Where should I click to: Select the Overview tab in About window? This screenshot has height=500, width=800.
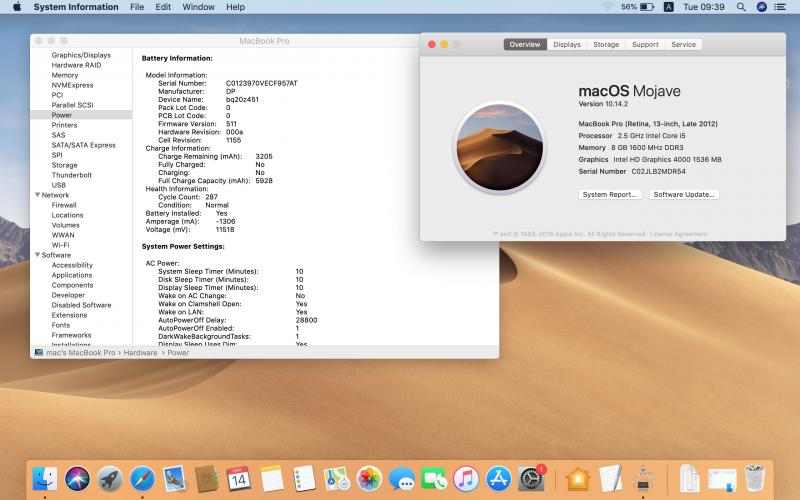[525, 44]
